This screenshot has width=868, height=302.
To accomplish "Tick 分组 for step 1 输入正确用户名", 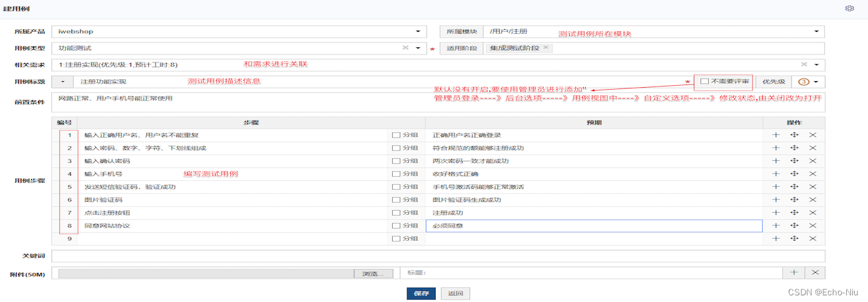I will 396,135.
